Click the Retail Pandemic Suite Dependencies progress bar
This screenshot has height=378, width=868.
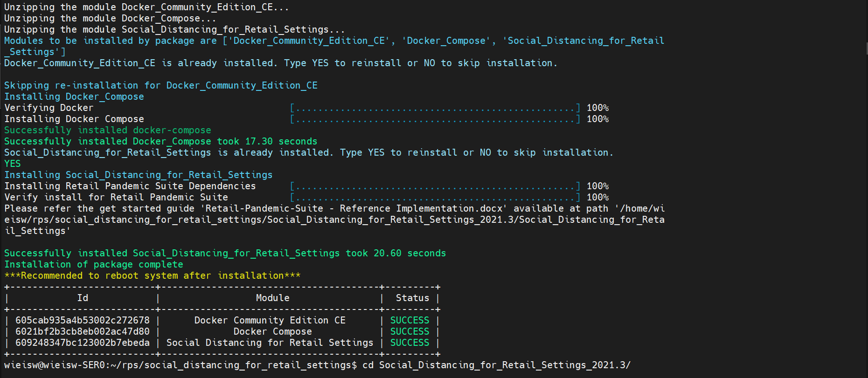pos(435,186)
